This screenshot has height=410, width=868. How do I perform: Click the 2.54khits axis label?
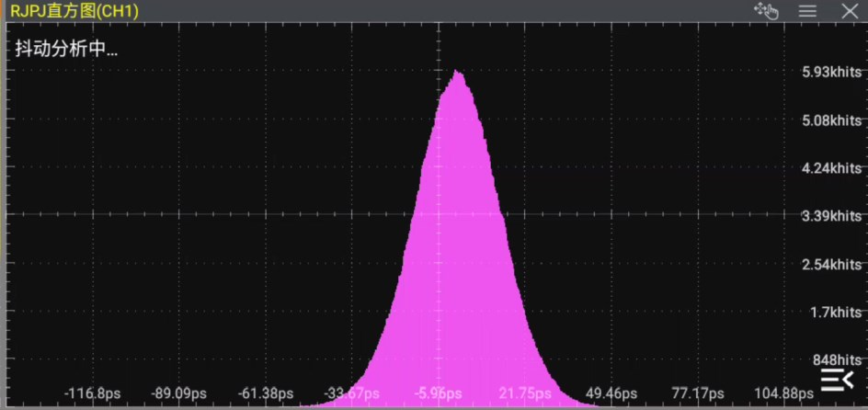(x=831, y=264)
